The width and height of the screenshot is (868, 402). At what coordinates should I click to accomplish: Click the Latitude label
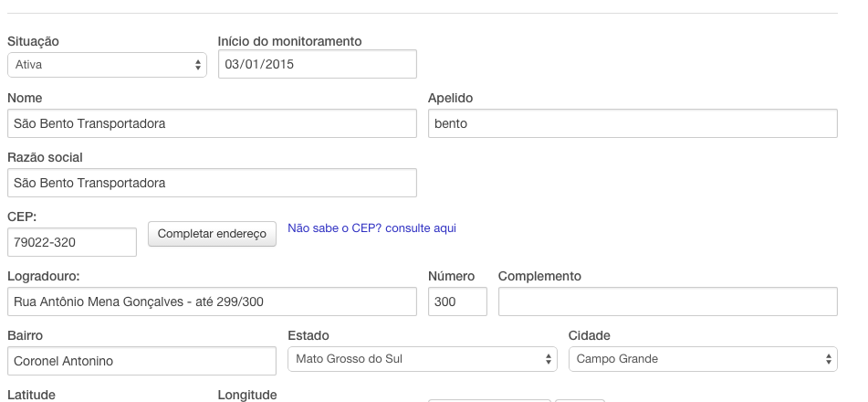pyautogui.click(x=32, y=395)
